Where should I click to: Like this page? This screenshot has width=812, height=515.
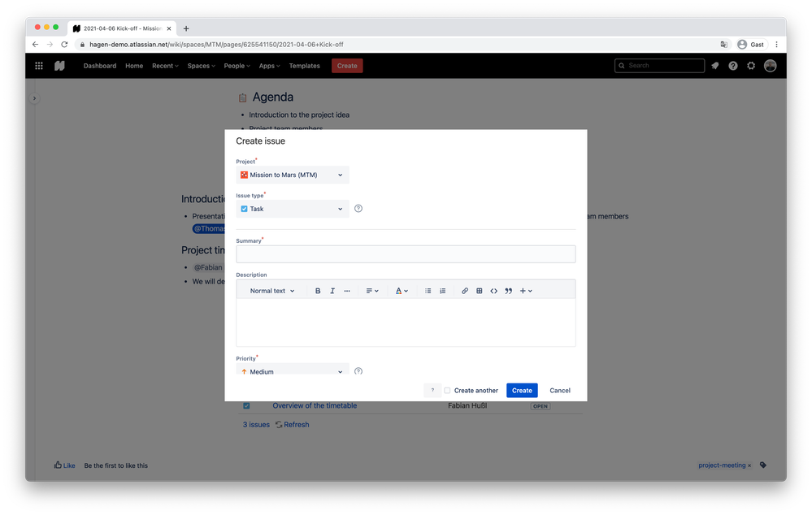(x=65, y=465)
